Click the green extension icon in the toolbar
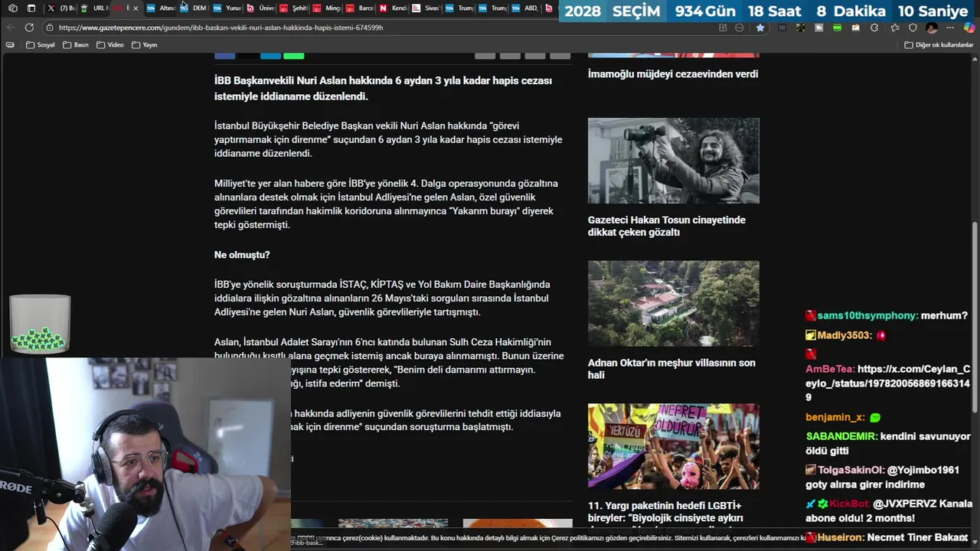Image resolution: width=980 pixels, height=551 pixels. point(838,28)
